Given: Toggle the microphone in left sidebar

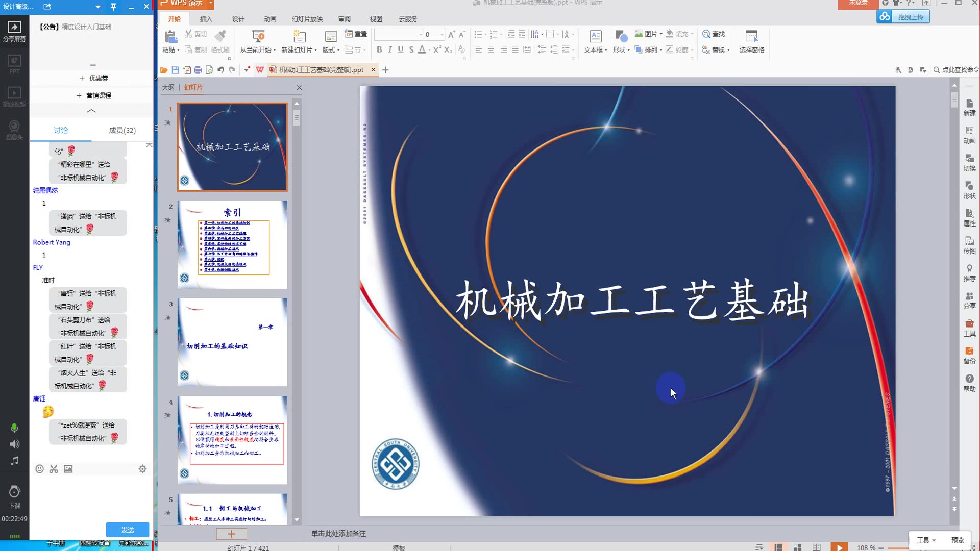Looking at the screenshot, I should [x=14, y=428].
